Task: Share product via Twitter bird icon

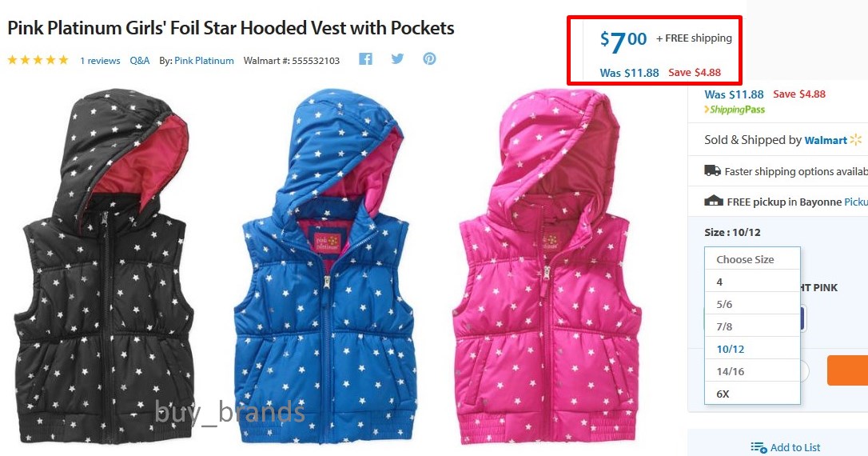Action: coord(397,58)
